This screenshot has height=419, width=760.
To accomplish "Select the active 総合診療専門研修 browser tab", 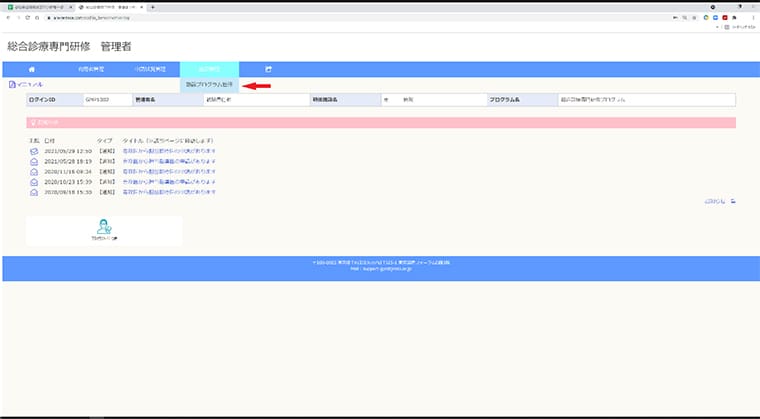I will (110, 7).
